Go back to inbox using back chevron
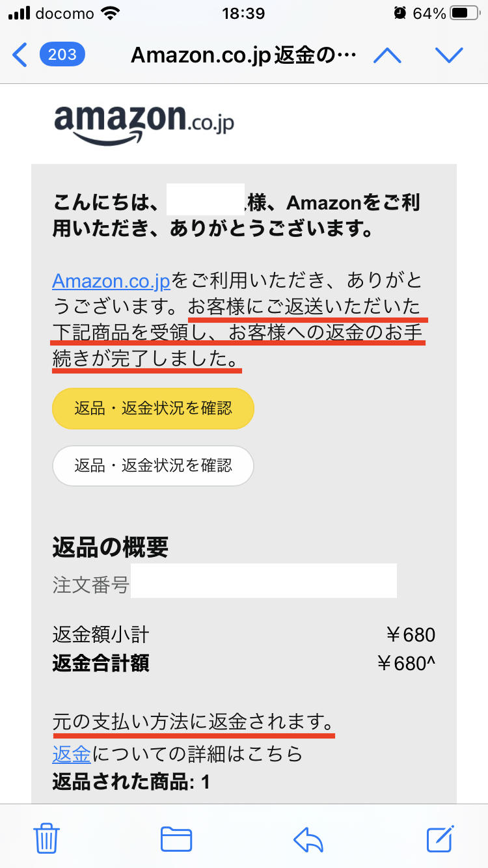This screenshot has height=868, width=488. click(x=19, y=55)
